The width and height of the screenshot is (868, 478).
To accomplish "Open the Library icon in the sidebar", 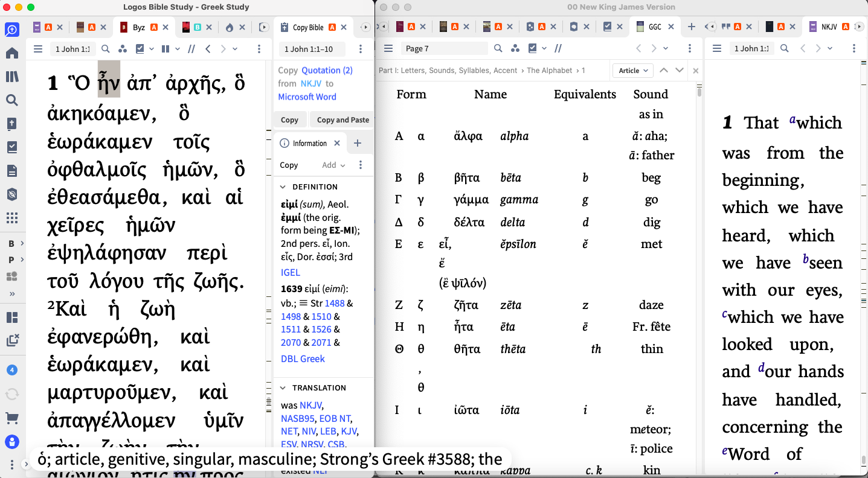I will tap(11, 77).
